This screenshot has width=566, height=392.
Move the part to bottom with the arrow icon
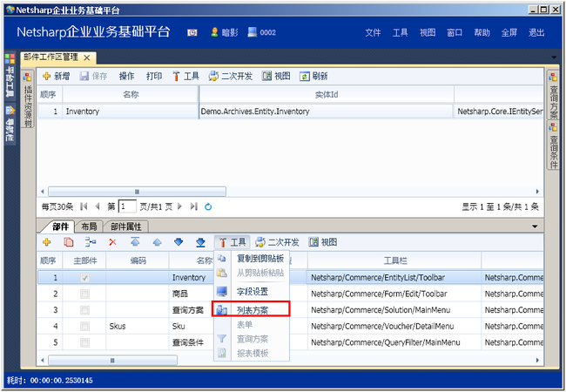pos(200,242)
